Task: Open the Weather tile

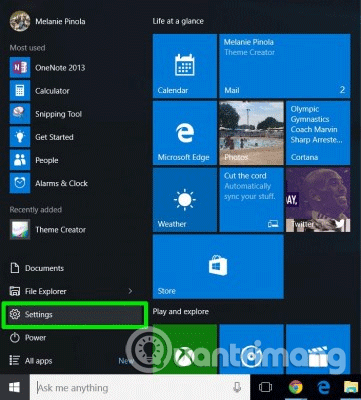Action: [185, 200]
